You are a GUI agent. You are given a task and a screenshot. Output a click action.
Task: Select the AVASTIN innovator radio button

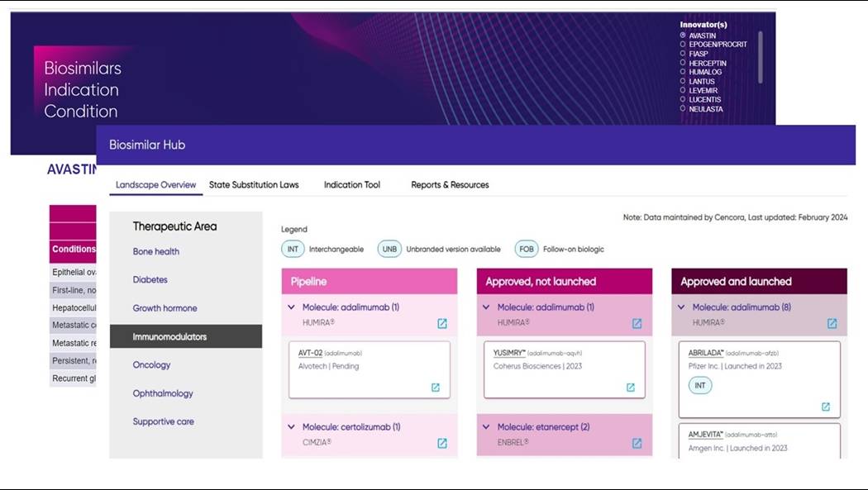pos(683,35)
